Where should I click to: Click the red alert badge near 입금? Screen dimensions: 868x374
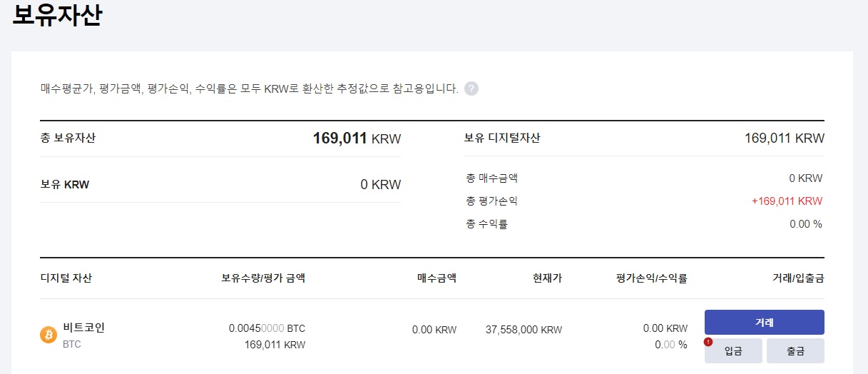coord(708,342)
